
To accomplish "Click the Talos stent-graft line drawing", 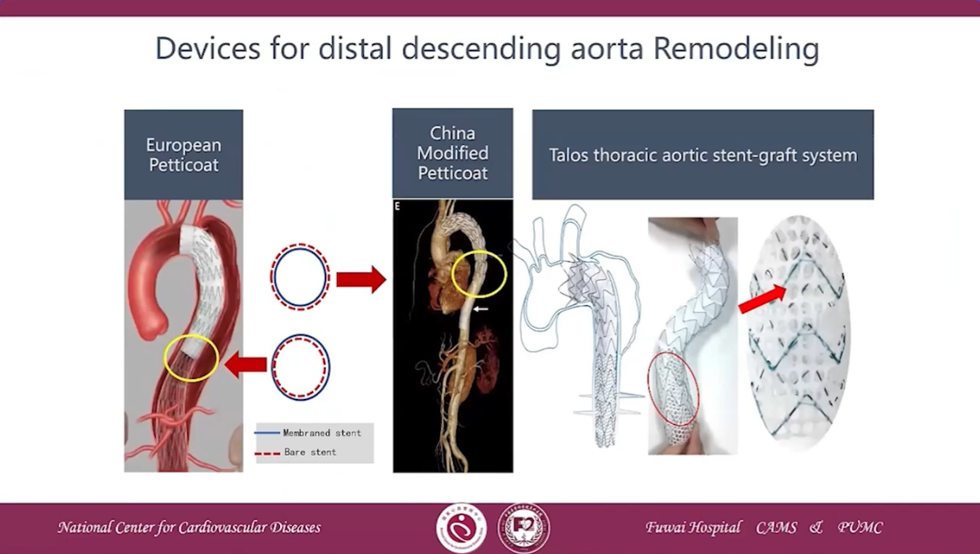I will (578, 326).
